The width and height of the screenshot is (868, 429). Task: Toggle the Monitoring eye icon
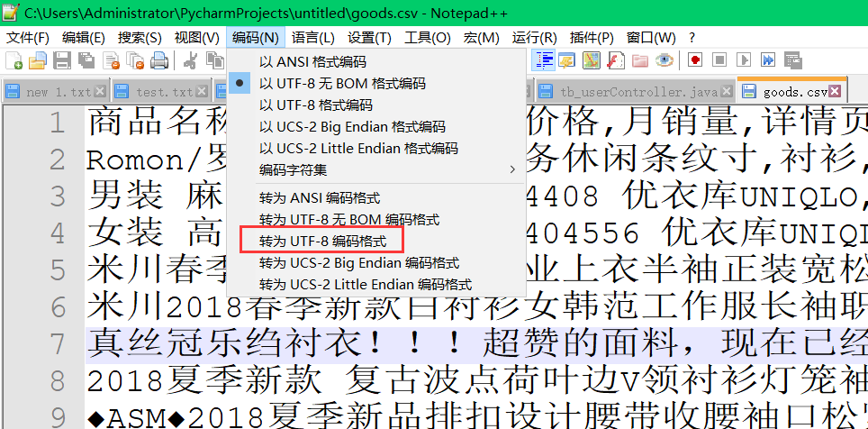click(665, 60)
